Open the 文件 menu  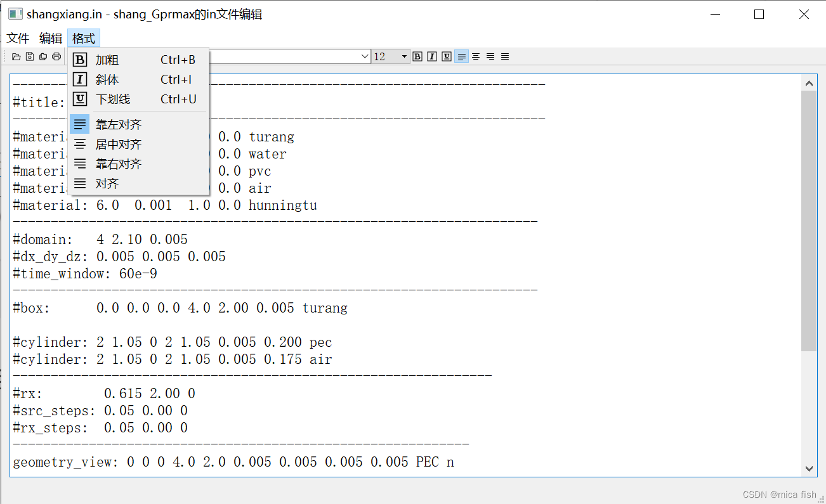click(x=18, y=38)
